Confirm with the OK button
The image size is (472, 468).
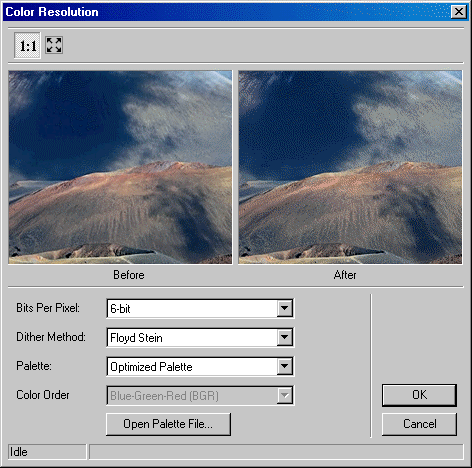click(419, 395)
